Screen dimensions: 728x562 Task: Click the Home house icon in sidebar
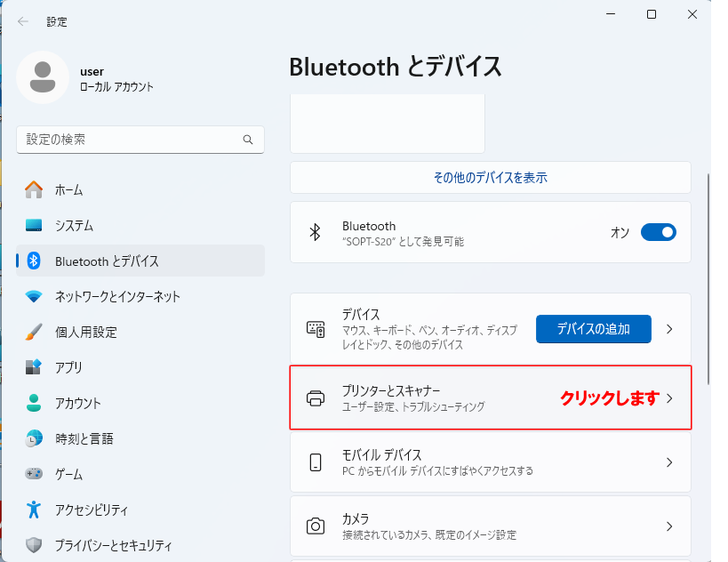coord(34,190)
